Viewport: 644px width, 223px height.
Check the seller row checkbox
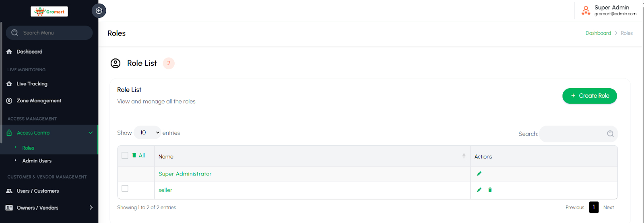(125, 188)
